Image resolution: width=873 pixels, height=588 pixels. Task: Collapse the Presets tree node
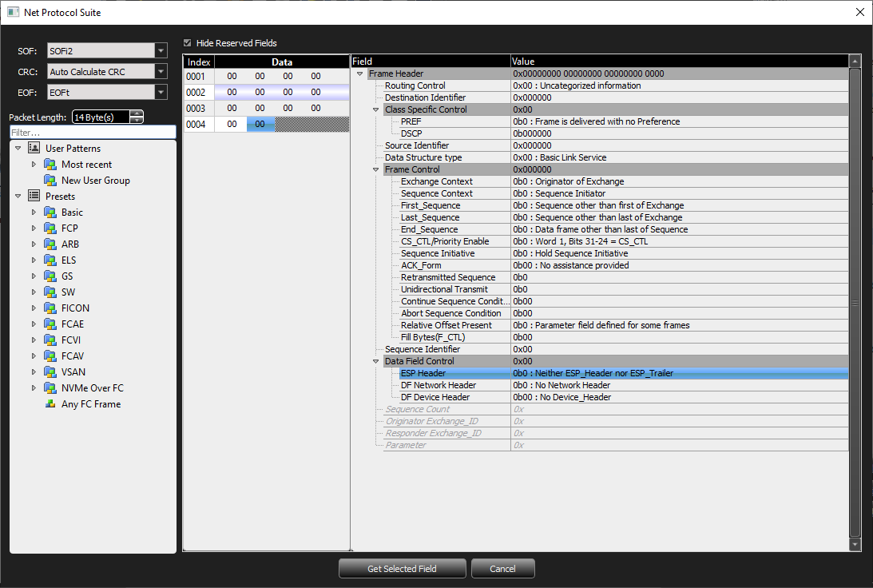18,196
